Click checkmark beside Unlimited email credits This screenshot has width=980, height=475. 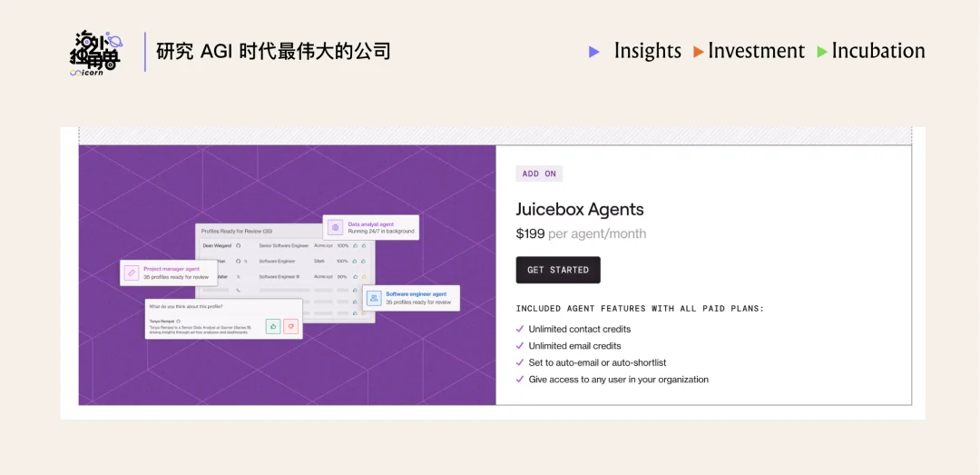click(x=519, y=345)
